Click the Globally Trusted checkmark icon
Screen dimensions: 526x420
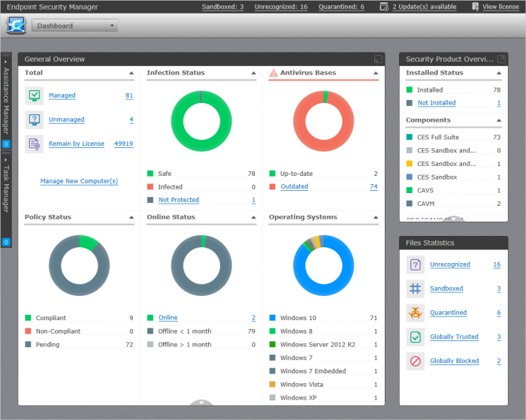[x=416, y=337]
